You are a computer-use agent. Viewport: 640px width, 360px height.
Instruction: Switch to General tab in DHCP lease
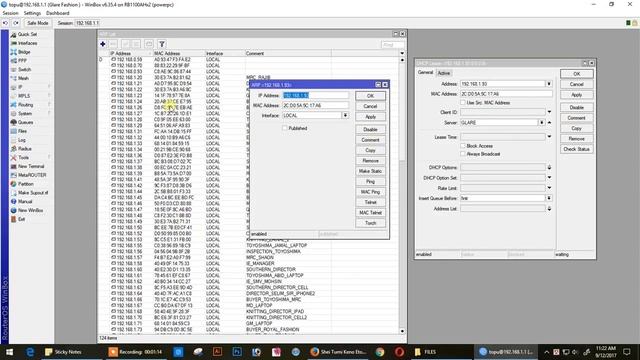425,73
